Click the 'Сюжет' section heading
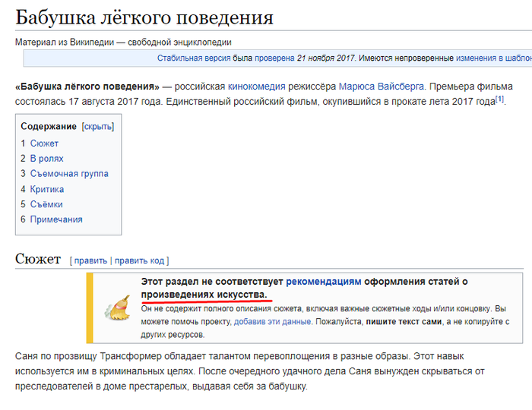The height and width of the screenshot is (410, 532). tap(38, 259)
